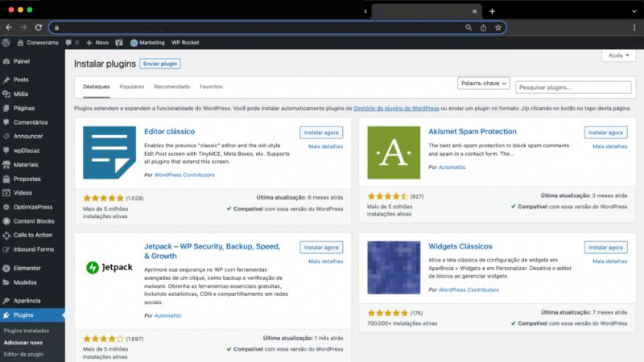Reload the page in browser

click(x=36, y=27)
